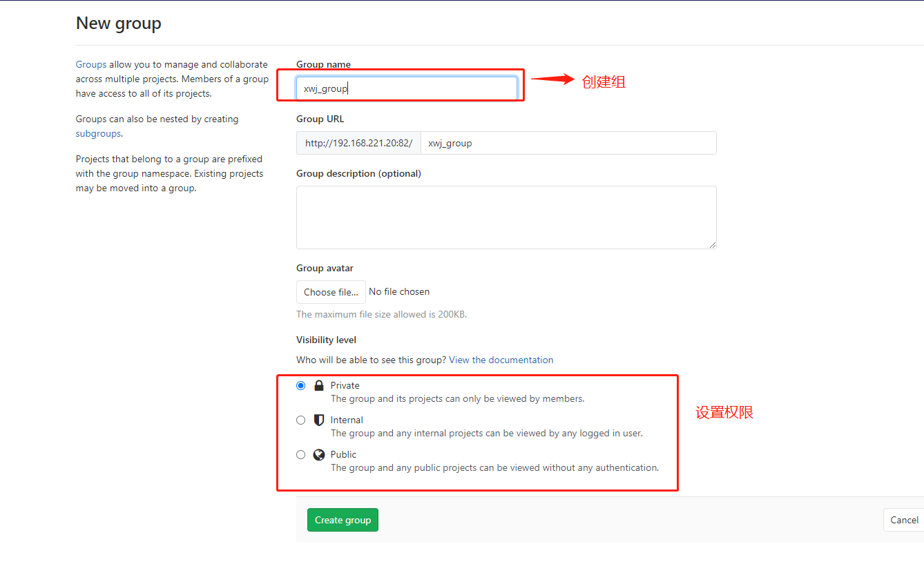Click the 'Group description (optional)' label
This screenshot has height=582, width=924.
click(358, 173)
